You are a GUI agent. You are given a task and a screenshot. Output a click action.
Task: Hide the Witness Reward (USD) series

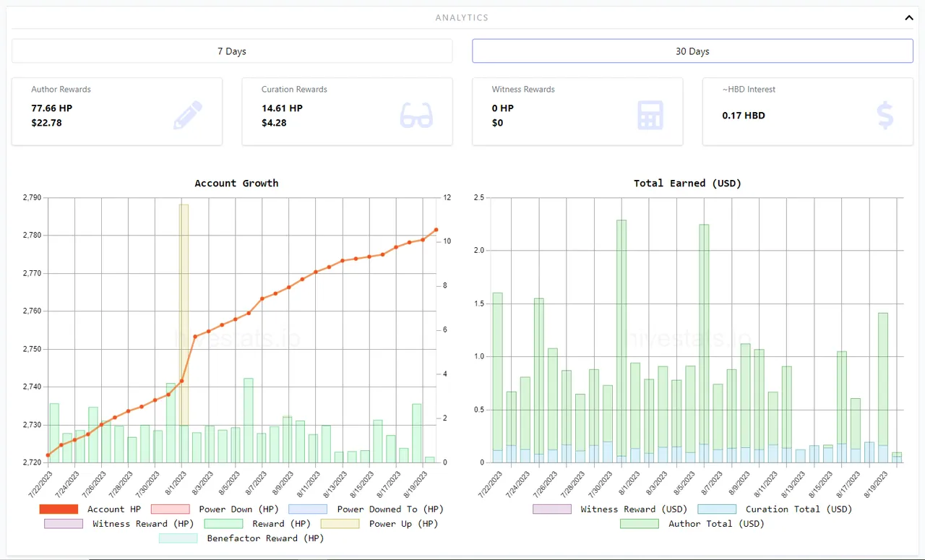point(552,509)
